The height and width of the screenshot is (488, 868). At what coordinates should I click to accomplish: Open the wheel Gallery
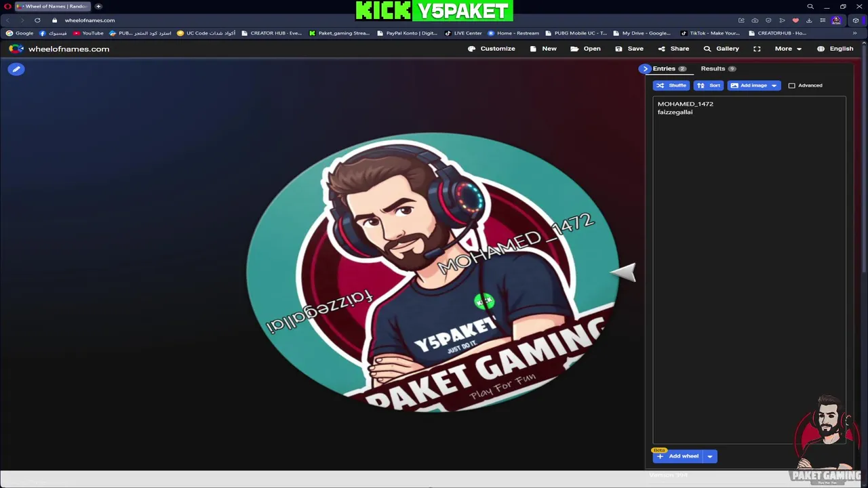pos(721,49)
